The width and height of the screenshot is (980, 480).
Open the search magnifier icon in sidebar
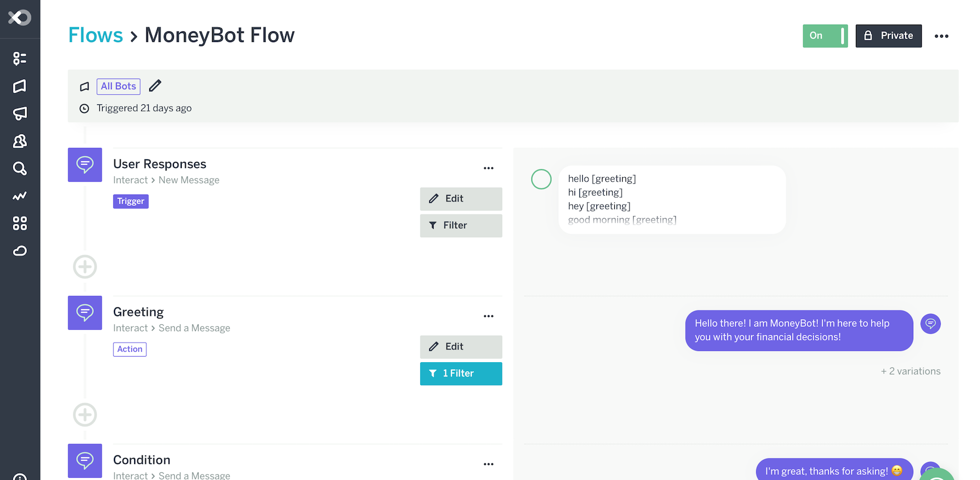20,168
